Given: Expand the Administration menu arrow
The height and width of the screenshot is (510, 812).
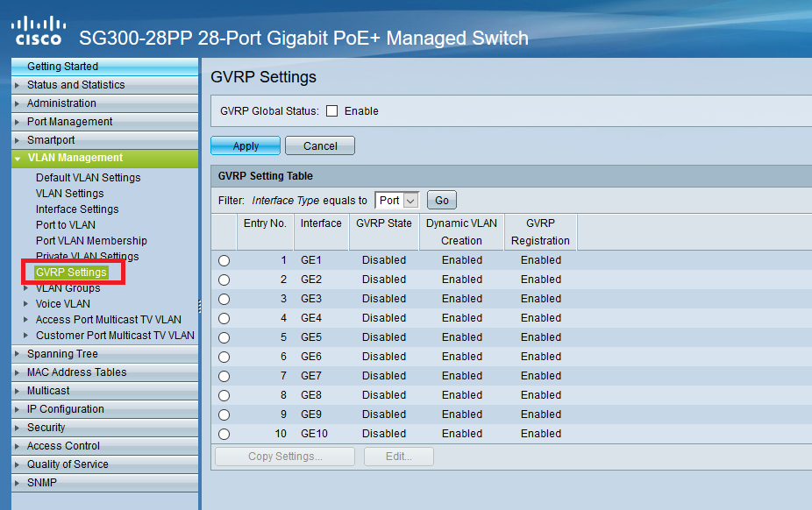Looking at the screenshot, I should (x=17, y=103).
